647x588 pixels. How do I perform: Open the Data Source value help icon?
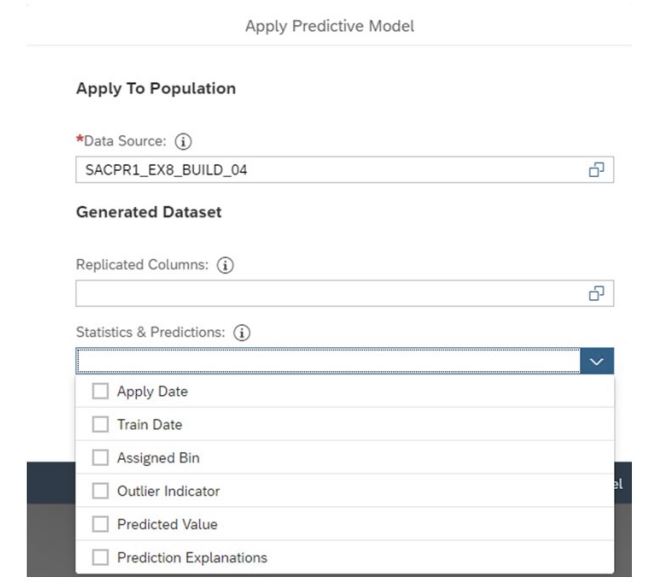click(x=597, y=170)
